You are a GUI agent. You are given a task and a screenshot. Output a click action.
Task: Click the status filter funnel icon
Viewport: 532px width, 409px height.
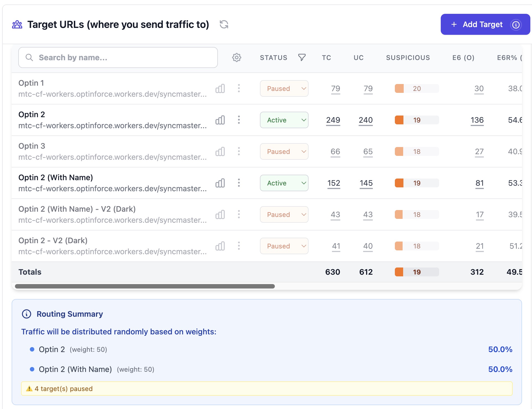[x=302, y=57]
